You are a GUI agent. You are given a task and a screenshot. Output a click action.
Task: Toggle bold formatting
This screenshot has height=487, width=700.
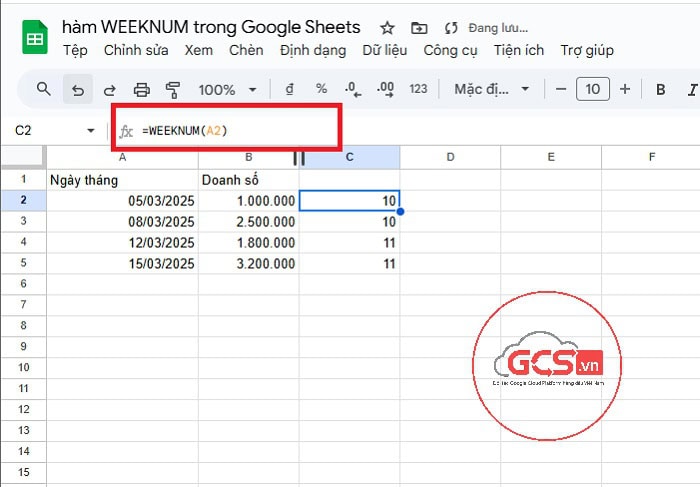tap(661, 89)
